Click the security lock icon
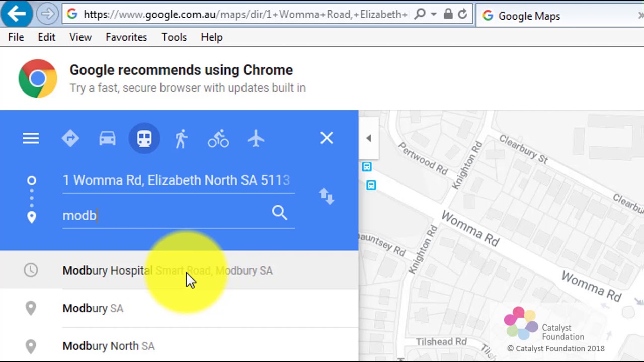This screenshot has height=362, width=644. point(448,14)
